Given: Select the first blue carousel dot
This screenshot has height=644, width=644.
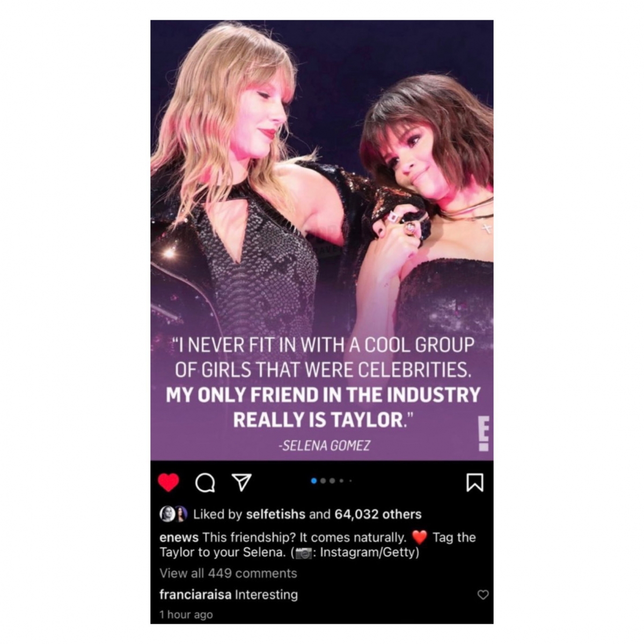Looking at the screenshot, I should tap(314, 481).
